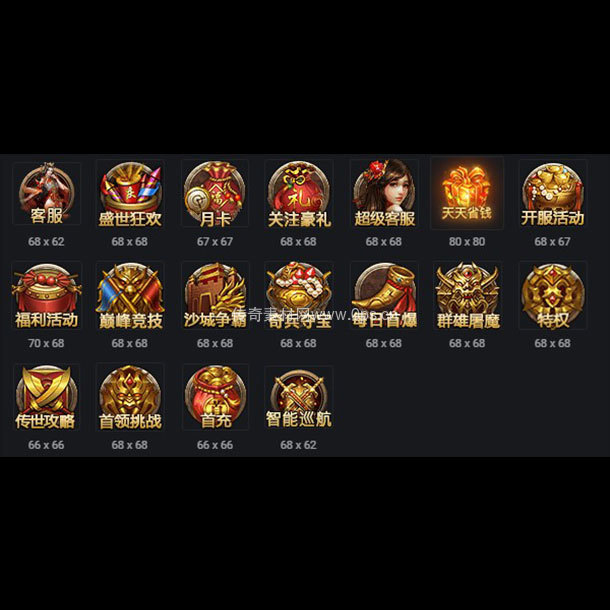Open the 奇兵夺宝 treasure bowl icon
610x610 pixels.
299,295
